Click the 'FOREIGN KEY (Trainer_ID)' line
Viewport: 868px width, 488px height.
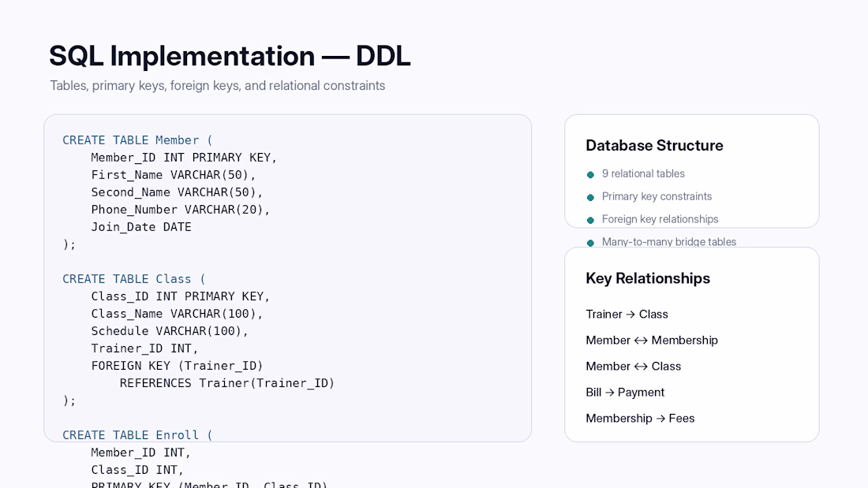click(177, 366)
